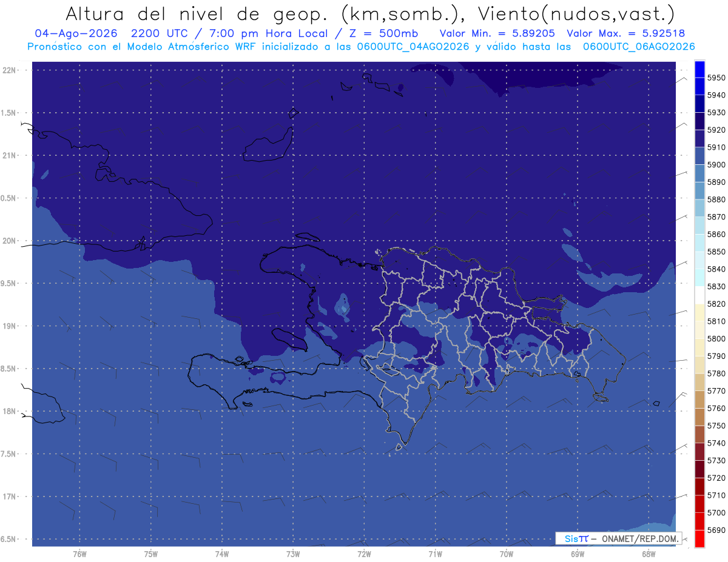This screenshot has height=562, width=728.
Task: Click the white swatch between 5830 and 5820
Action: coord(699,295)
